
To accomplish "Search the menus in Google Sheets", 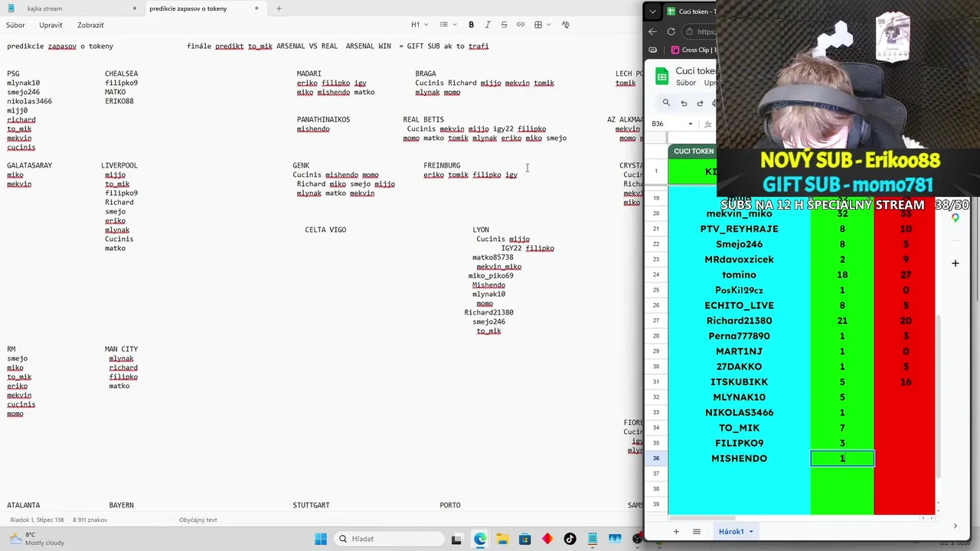I will tap(666, 103).
